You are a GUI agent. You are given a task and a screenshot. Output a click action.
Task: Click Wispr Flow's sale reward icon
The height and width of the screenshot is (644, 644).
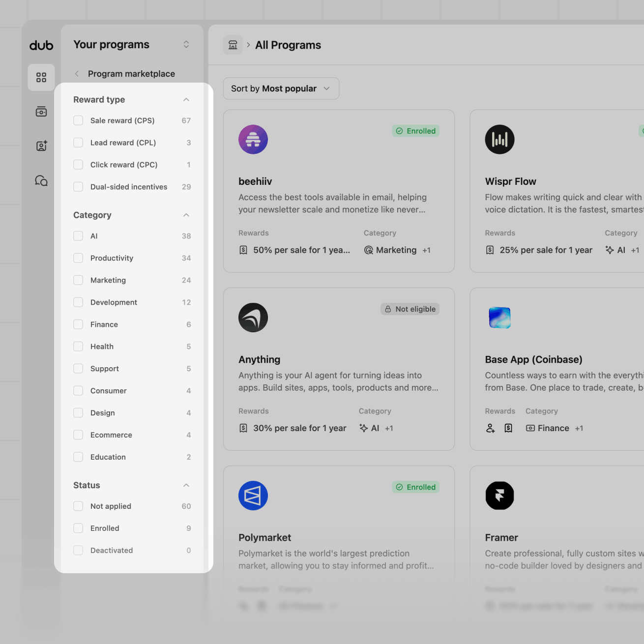click(490, 250)
